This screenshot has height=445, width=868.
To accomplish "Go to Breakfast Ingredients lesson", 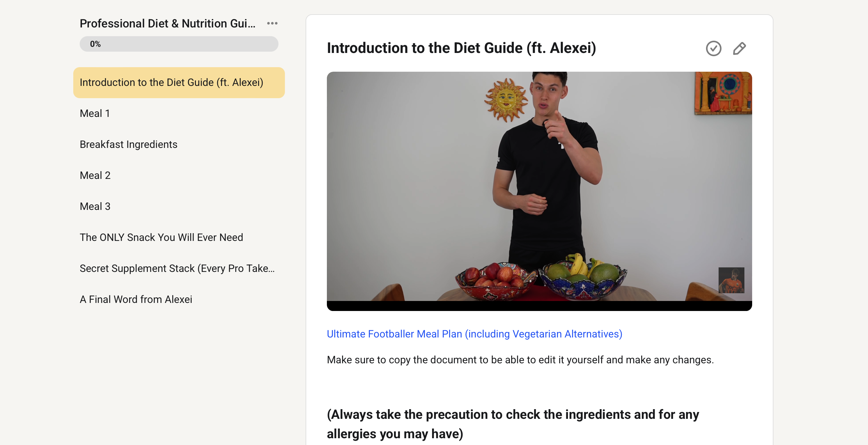I will (x=179, y=145).
